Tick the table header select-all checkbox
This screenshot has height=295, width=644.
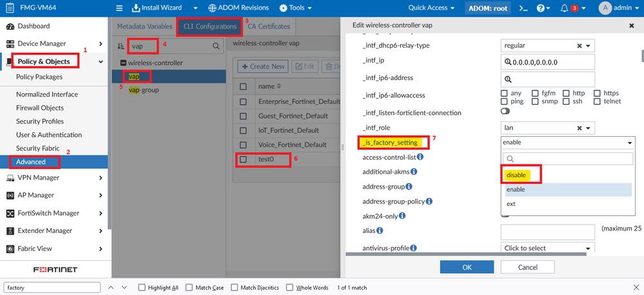pyautogui.click(x=243, y=86)
